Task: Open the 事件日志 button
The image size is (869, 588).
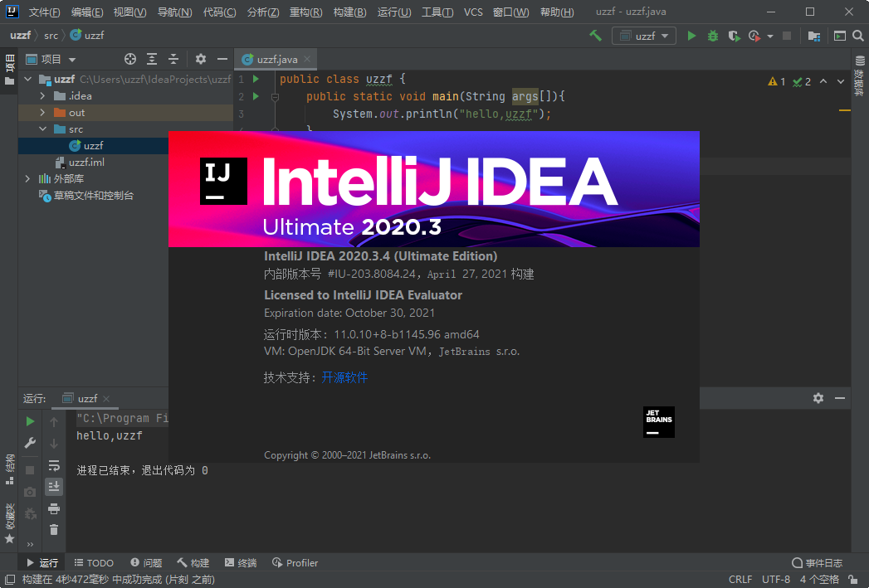Action: pyautogui.click(x=818, y=563)
